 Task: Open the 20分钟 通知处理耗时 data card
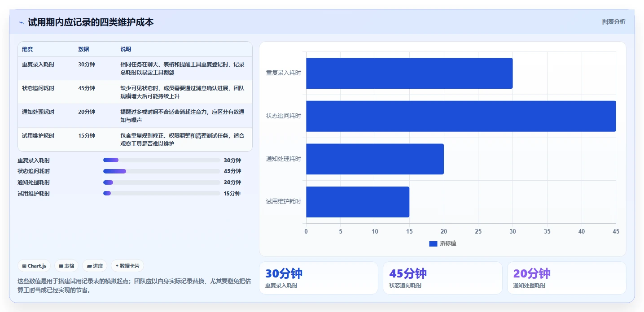(567, 278)
